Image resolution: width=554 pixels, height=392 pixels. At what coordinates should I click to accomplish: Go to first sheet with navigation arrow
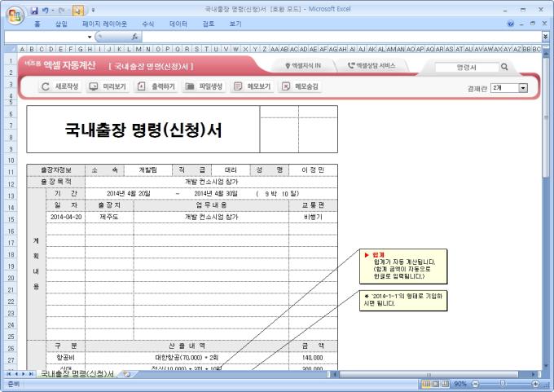pyautogui.click(x=8, y=373)
